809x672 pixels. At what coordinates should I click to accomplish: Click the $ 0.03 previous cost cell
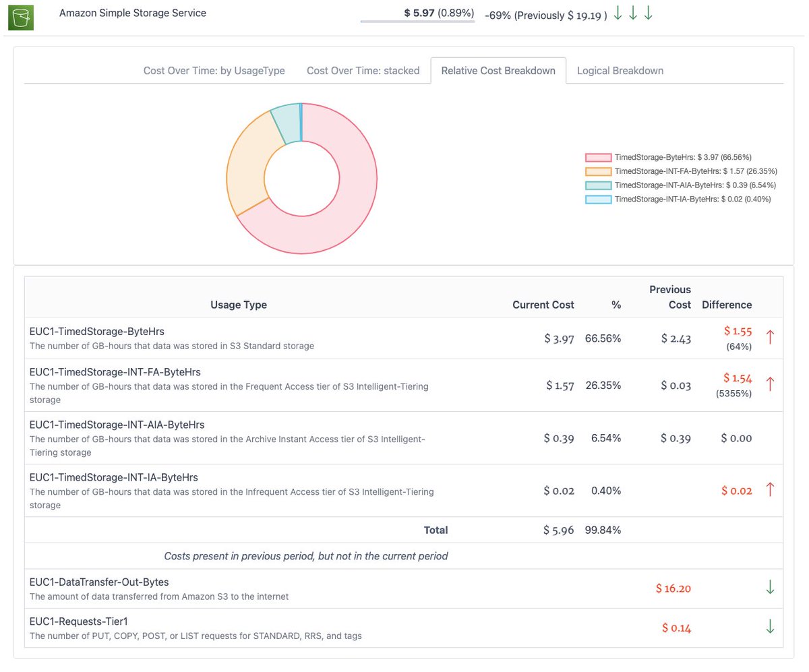(676, 385)
